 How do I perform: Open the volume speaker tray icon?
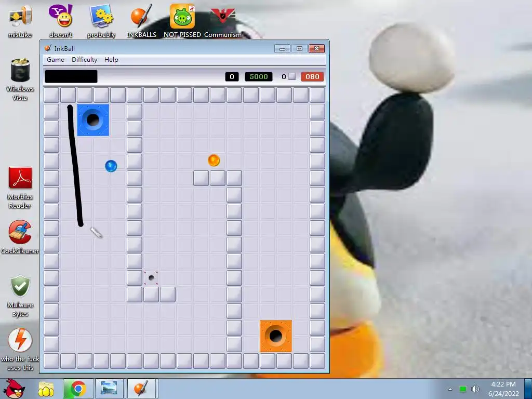(475, 389)
